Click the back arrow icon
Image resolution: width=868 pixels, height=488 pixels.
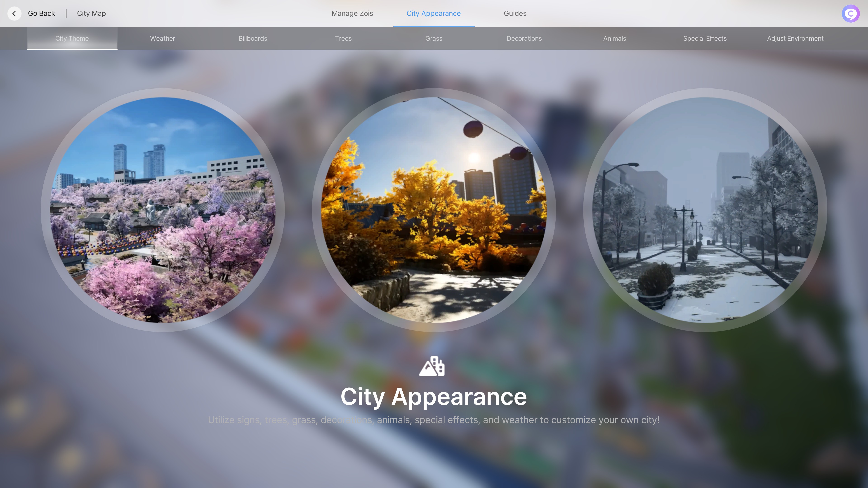(x=14, y=14)
